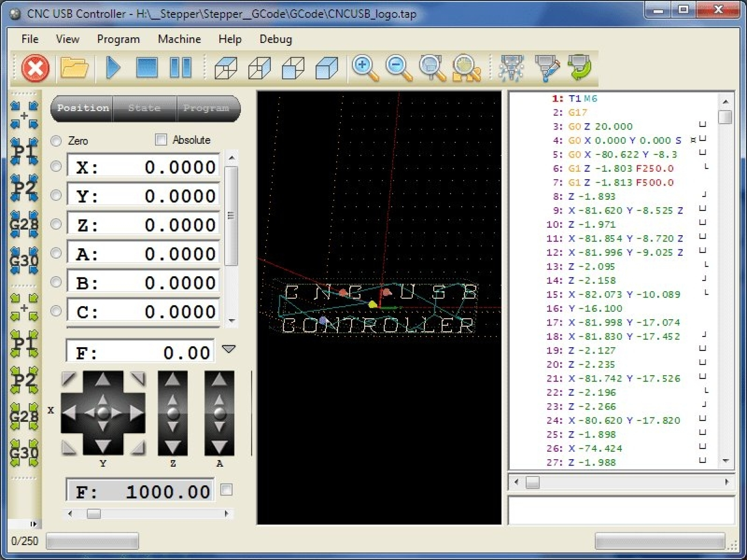
Task: Click the spindle green-arrow rotate icon
Action: click(x=580, y=68)
